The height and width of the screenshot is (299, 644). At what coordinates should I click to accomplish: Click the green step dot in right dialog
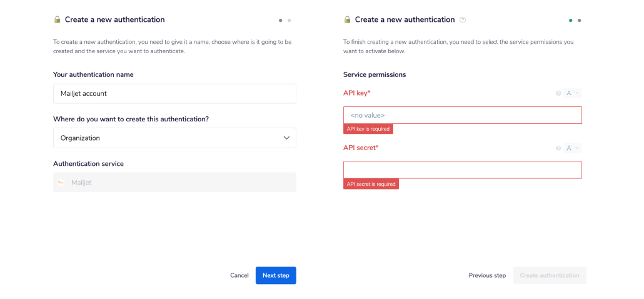click(571, 20)
